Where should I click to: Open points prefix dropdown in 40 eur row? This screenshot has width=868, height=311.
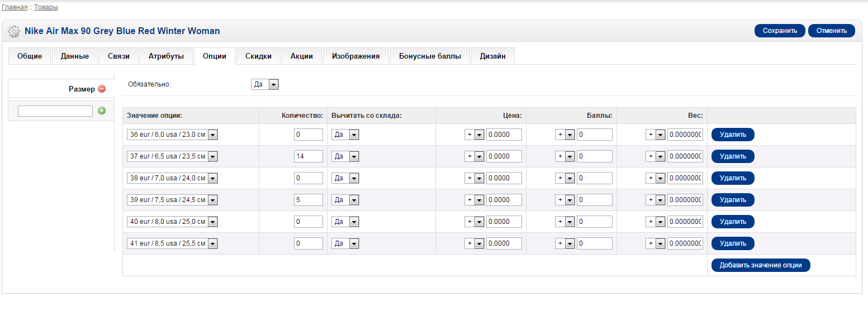pyautogui.click(x=565, y=222)
